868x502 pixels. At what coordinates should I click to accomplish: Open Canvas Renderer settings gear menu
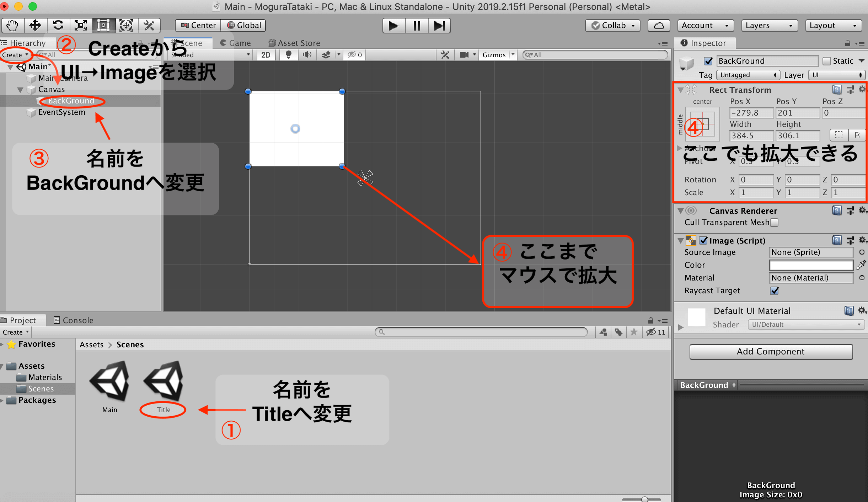coord(862,210)
